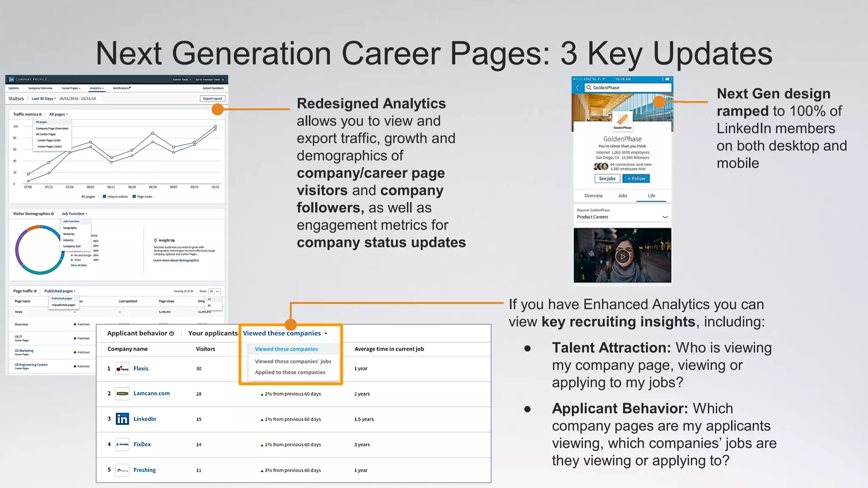This screenshot has height=488, width=868.
Task: Select Career Pages (Jobs) option
Action: pos(49,147)
